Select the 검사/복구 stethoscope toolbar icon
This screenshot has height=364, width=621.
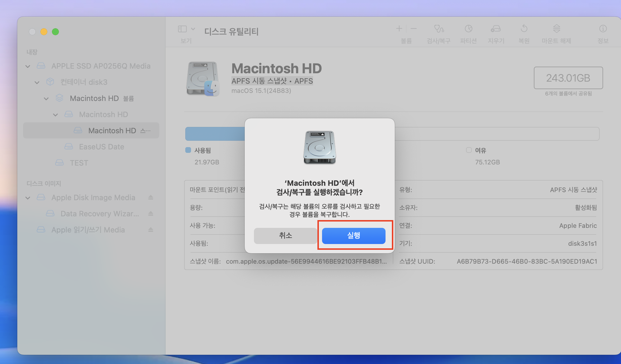pyautogui.click(x=439, y=29)
